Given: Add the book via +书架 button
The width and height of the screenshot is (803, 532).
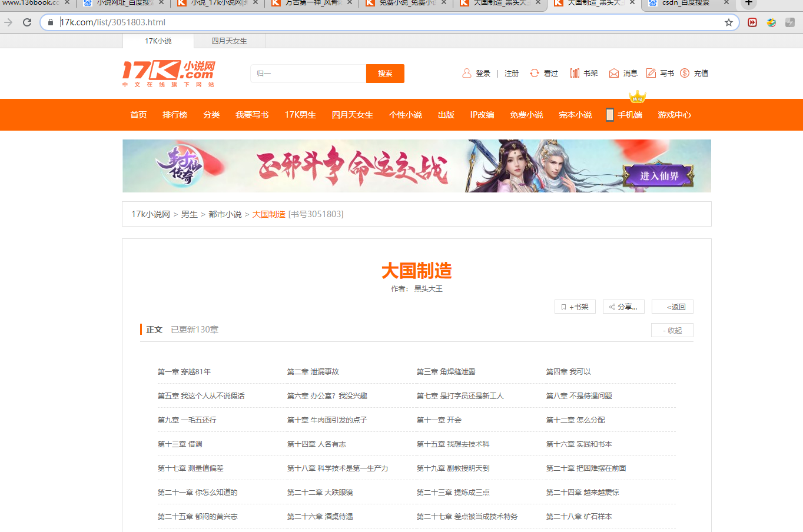Looking at the screenshot, I should point(575,307).
